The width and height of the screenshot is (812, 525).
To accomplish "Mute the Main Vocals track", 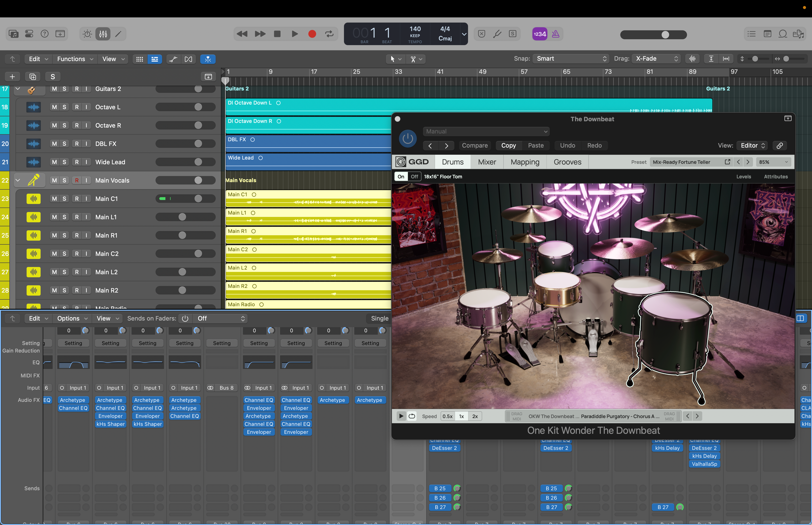I will coord(55,180).
